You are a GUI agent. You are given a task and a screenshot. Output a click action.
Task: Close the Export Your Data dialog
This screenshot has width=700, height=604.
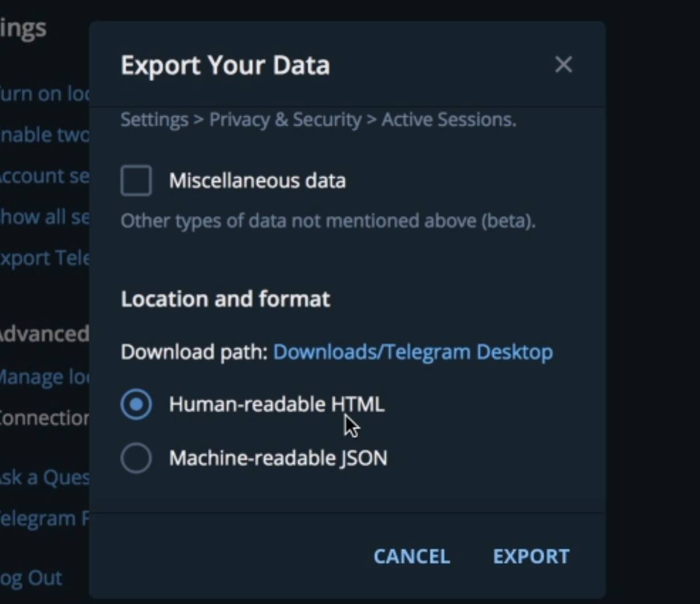(564, 65)
